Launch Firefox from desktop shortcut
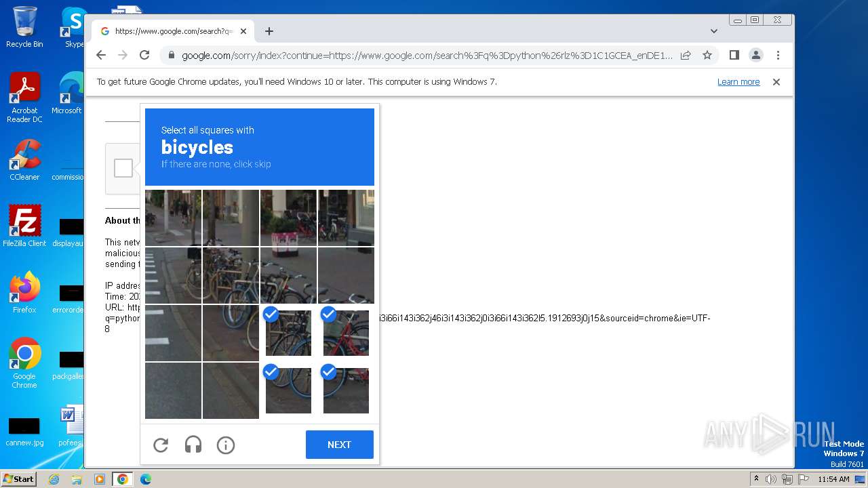The image size is (868, 488). point(24,292)
